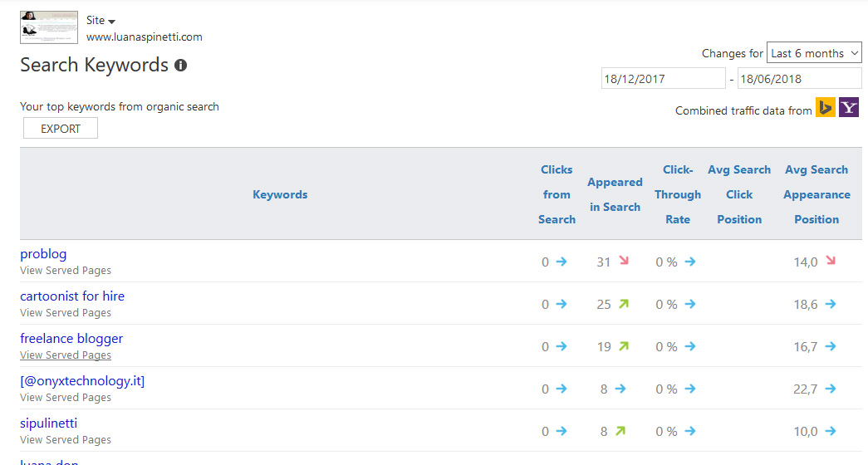Sort by Click-Through Rate column
Image resolution: width=868 pixels, height=465 pixels.
[678, 194]
